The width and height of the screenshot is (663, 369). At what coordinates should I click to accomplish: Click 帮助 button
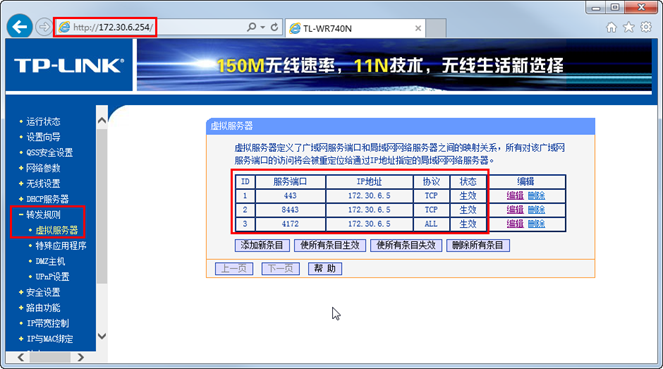(x=325, y=268)
